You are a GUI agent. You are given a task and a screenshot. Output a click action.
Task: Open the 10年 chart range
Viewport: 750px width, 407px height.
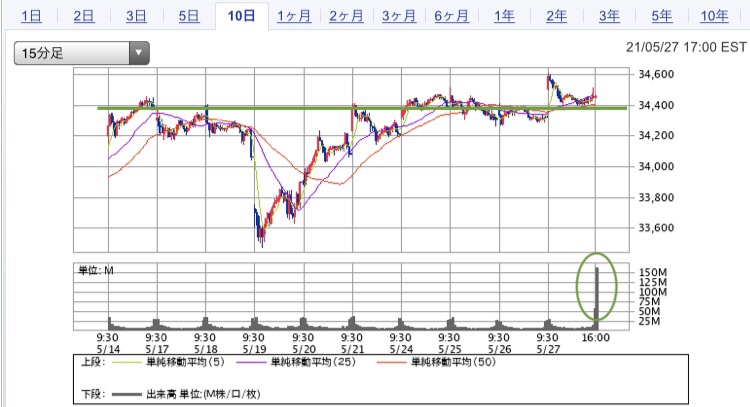point(715,16)
